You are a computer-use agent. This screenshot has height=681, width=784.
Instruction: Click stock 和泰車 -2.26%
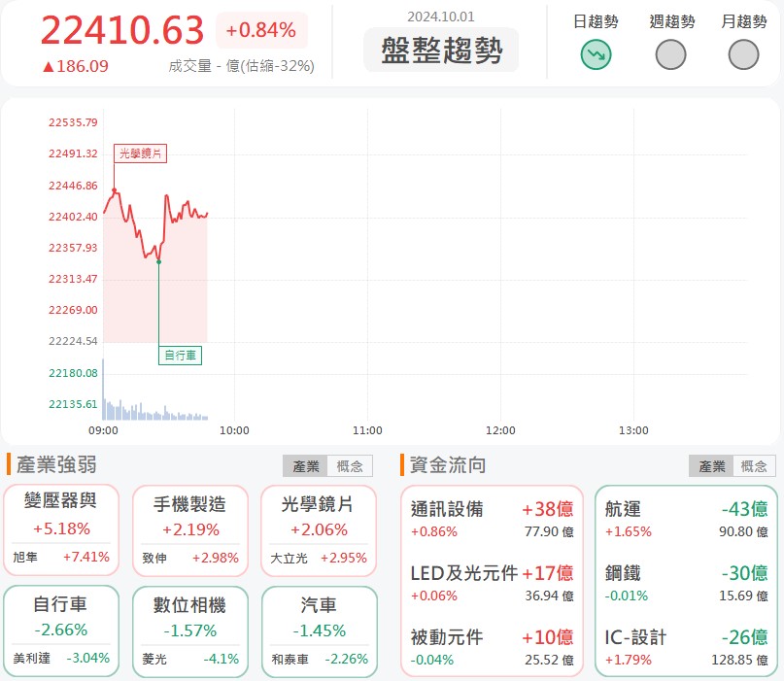pyautogui.click(x=320, y=659)
